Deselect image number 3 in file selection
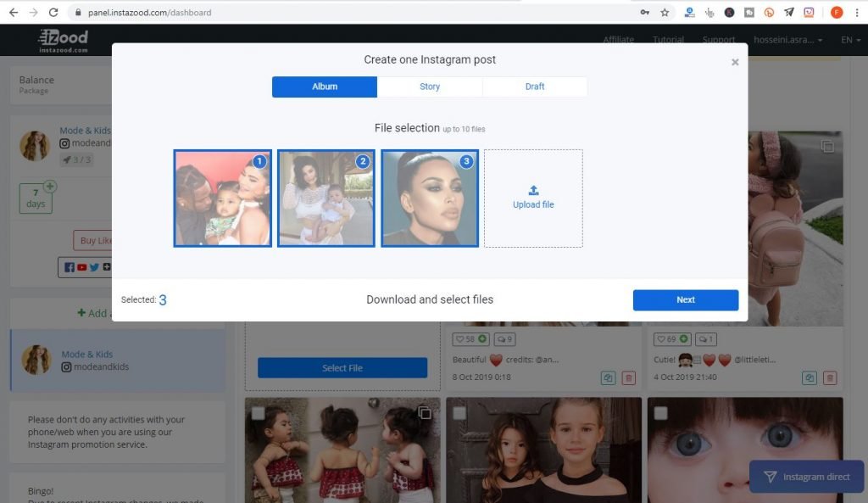Screen dimensions: 868x503 tap(430, 198)
